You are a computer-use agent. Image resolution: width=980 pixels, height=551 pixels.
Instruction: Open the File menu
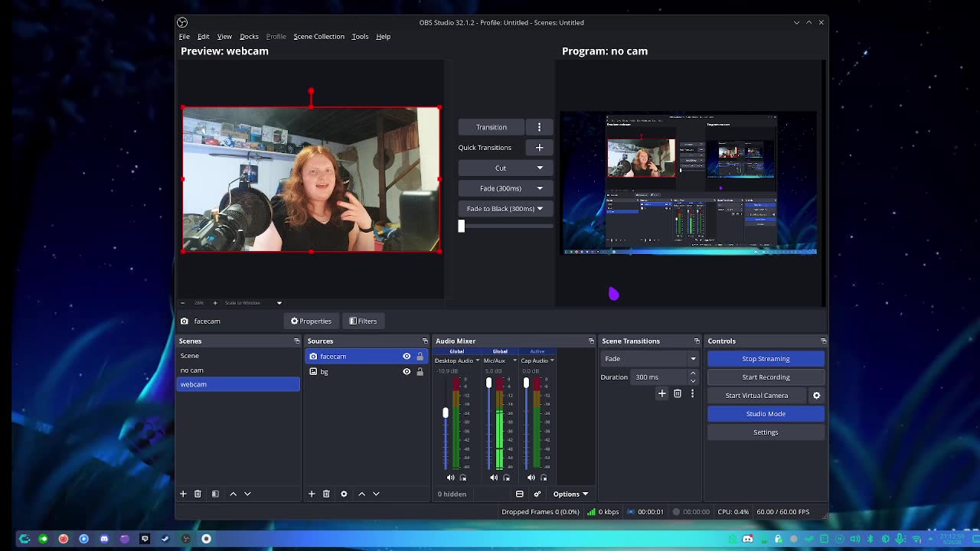185,37
